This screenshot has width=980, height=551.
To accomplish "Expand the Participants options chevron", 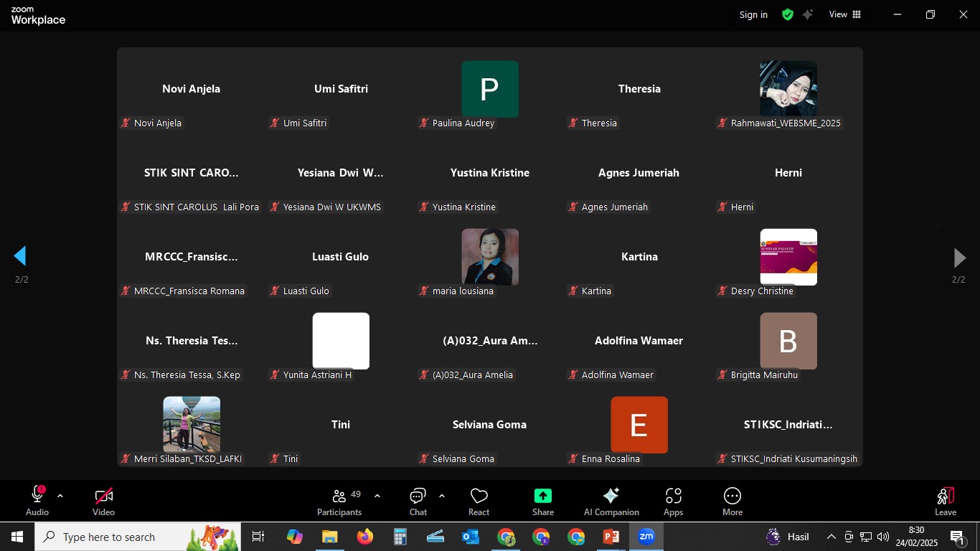I will pyautogui.click(x=377, y=496).
